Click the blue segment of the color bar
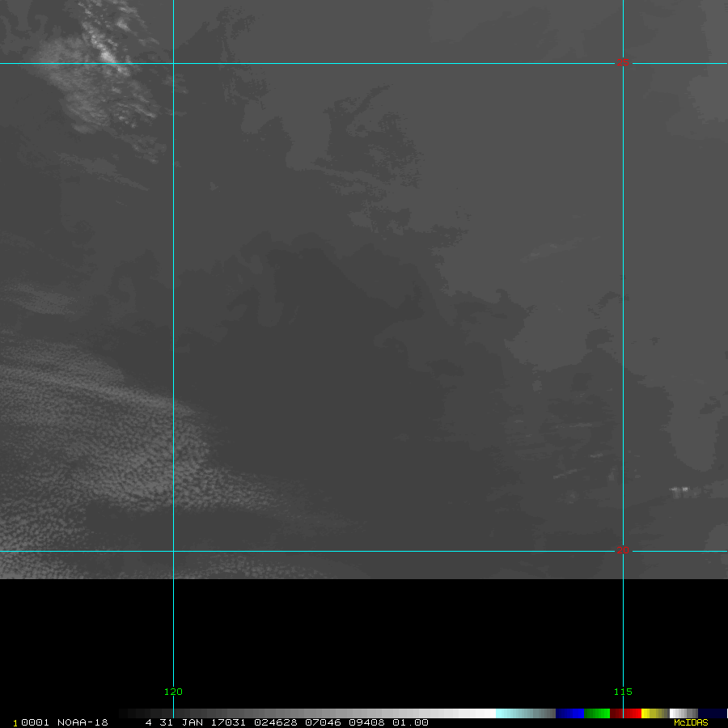 569,713
